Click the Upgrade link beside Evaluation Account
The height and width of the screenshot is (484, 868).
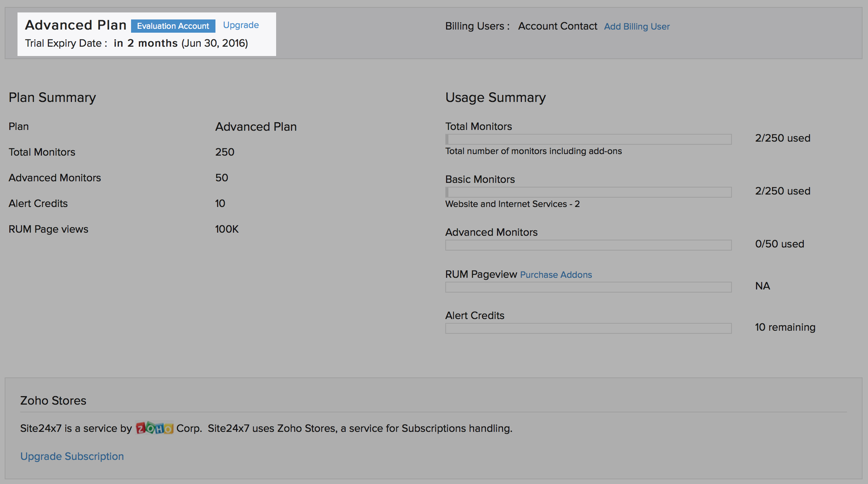pos(241,25)
